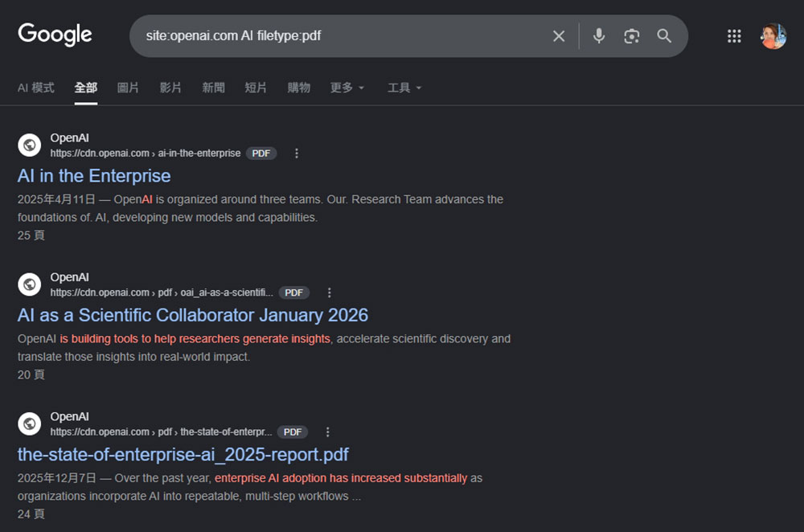Click highlighted text 'enterprise AI adoption has increased substantially'
Image resolution: width=804 pixels, height=532 pixels.
[x=341, y=478]
